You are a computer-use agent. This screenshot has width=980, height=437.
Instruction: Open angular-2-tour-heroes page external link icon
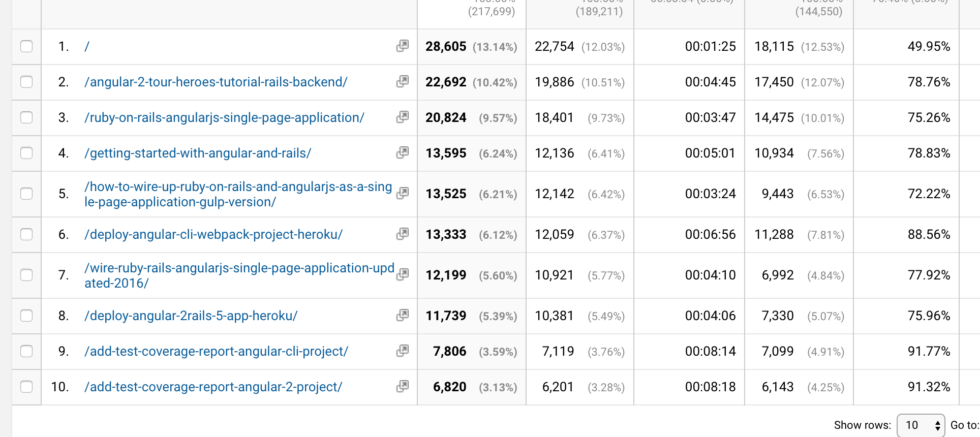point(403,82)
